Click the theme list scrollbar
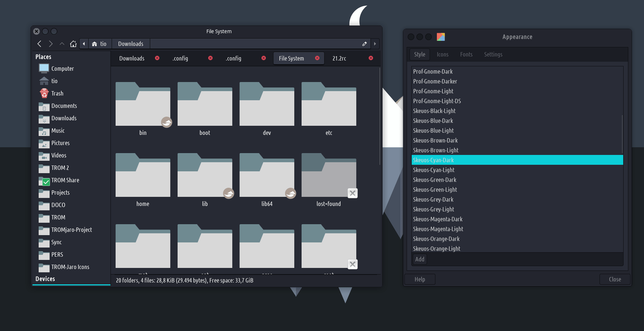644x331 pixels. 622,134
